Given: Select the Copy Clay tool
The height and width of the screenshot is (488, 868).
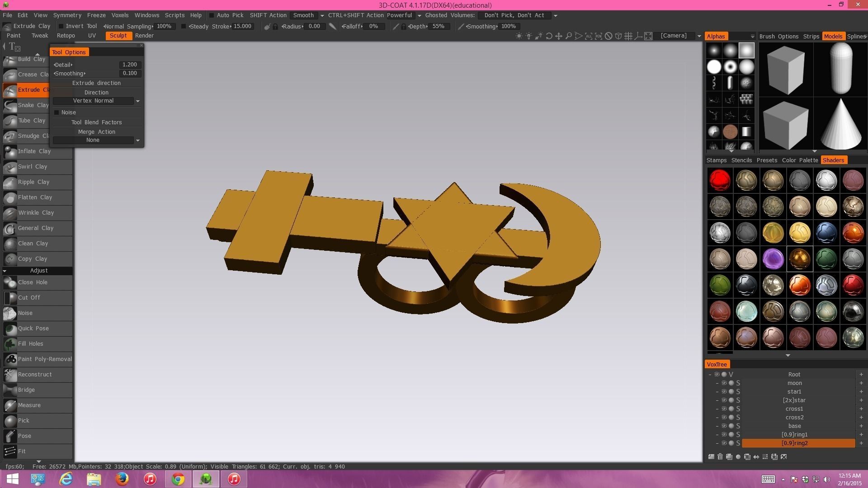Looking at the screenshot, I should point(38,259).
